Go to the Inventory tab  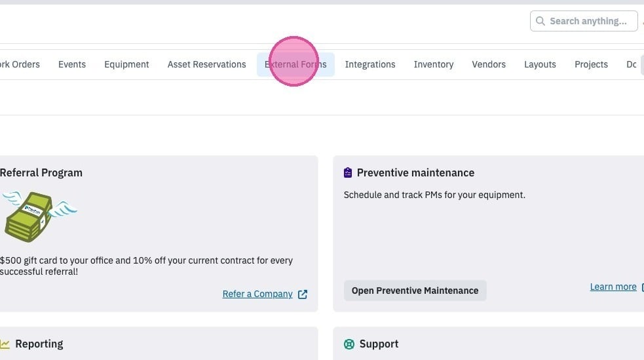(x=434, y=64)
